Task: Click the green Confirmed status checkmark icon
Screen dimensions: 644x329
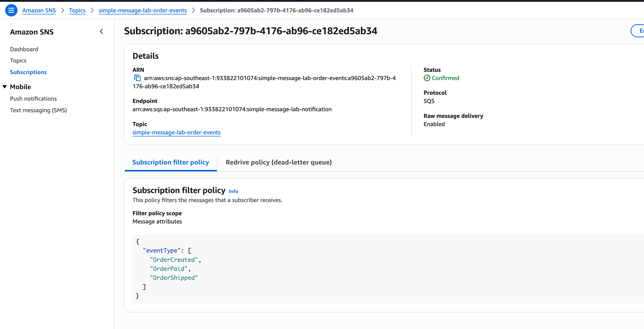Action: point(427,78)
